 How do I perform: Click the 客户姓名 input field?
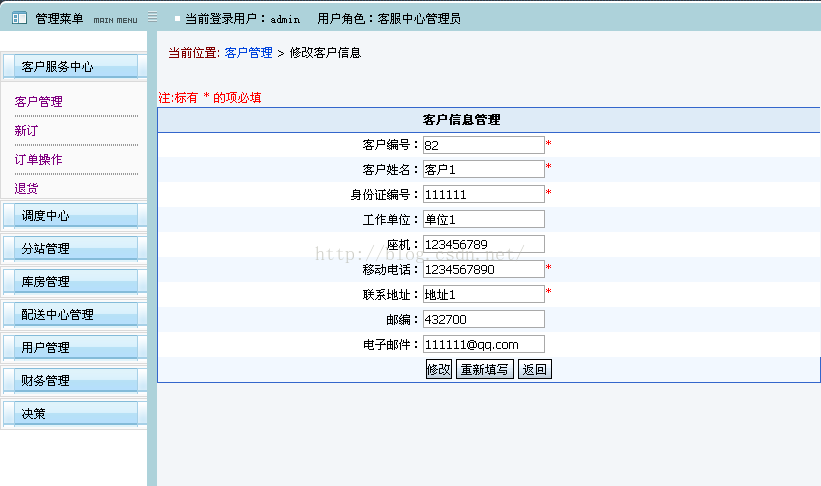484,170
